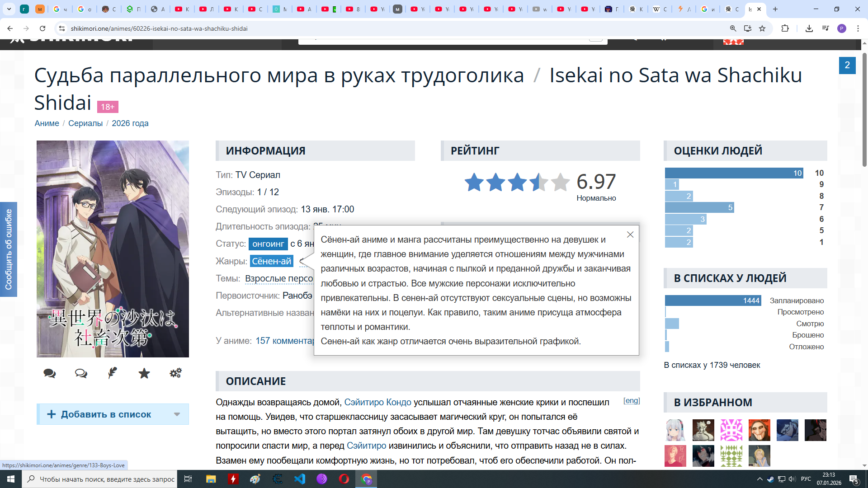Switch description to [eng]
This screenshot has width=868, height=488.
tap(632, 401)
